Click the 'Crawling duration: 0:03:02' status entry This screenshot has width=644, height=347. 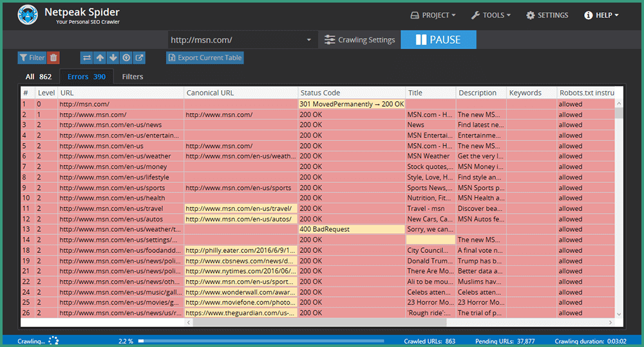[590, 341]
